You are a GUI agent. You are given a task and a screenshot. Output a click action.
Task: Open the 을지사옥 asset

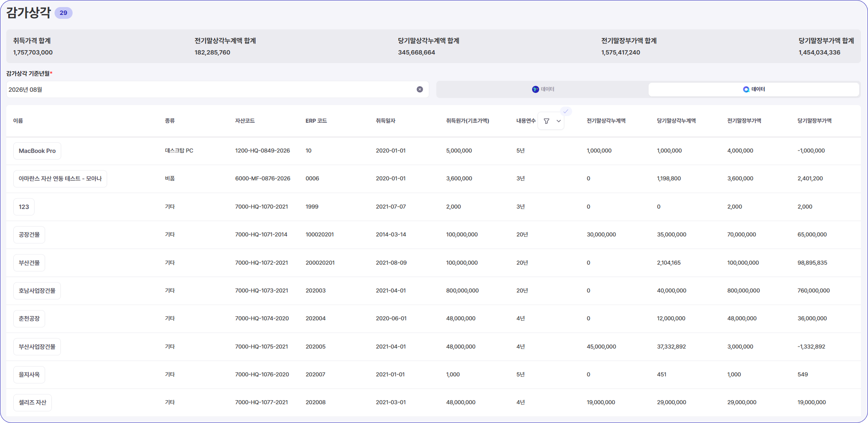(x=29, y=374)
